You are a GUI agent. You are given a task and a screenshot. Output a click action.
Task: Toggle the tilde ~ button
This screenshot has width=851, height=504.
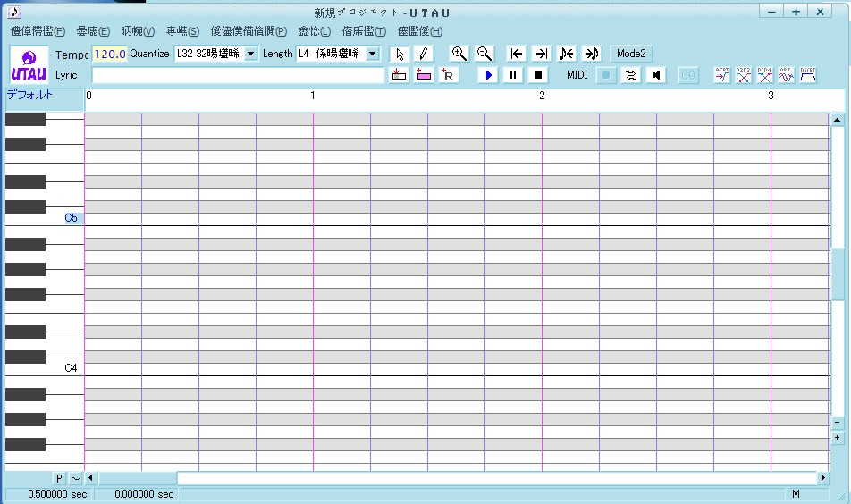tap(75, 478)
